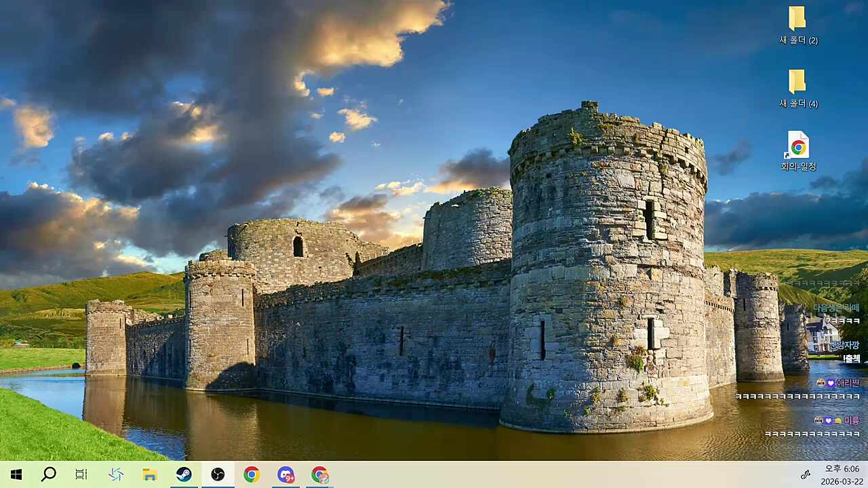This screenshot has width=868, height=488.
Task: Switch to Steam in the taskbar
Action: 184,474
